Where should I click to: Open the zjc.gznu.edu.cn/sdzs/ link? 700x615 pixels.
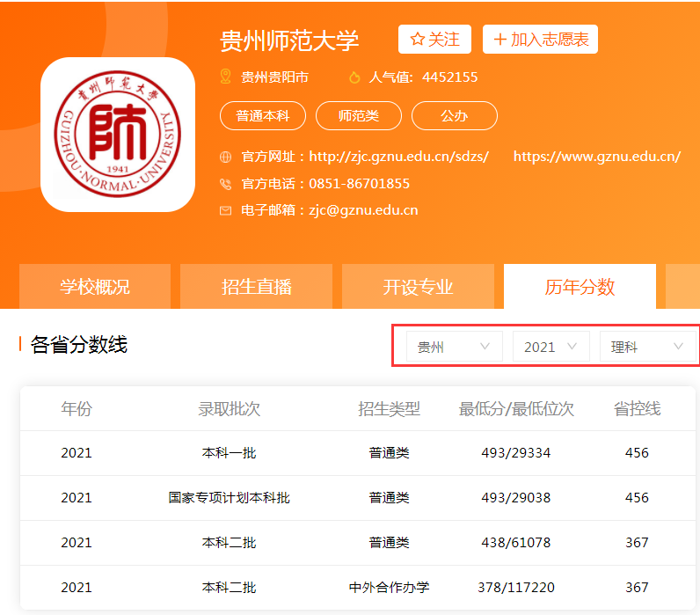point(398,157)
